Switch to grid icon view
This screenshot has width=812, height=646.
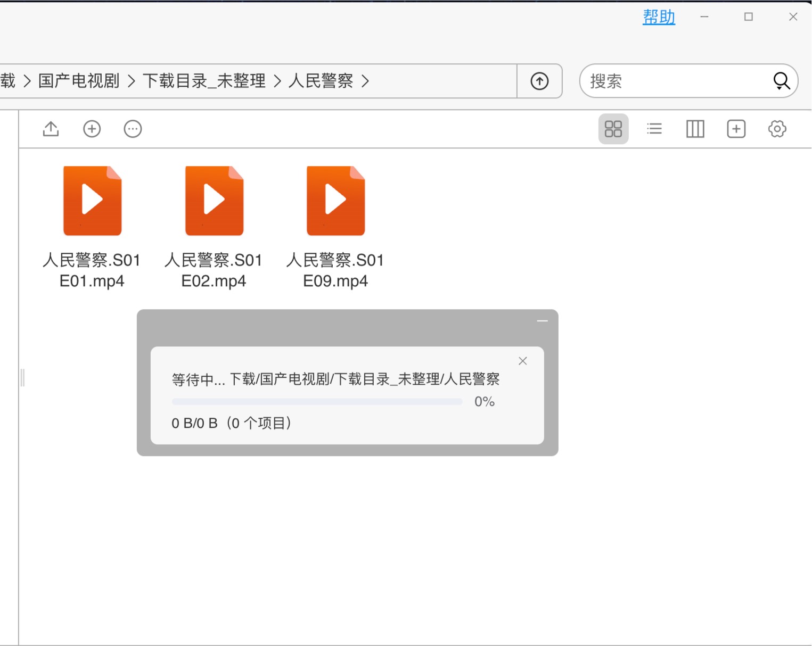[613, 129]
